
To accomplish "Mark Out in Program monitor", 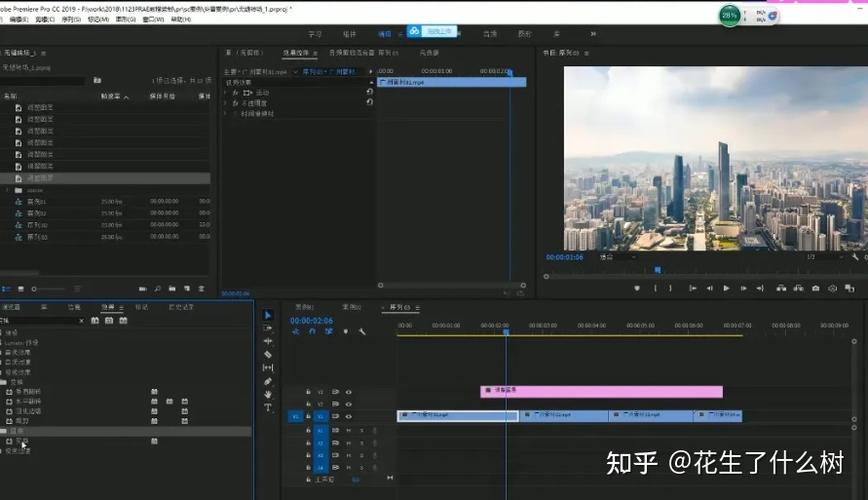I will coord(670,288).
